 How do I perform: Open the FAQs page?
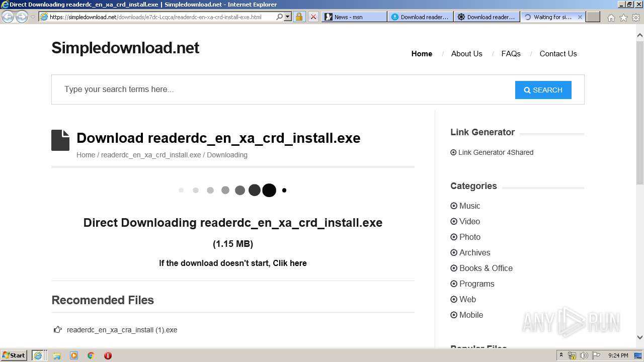click(x=511, y=54)
